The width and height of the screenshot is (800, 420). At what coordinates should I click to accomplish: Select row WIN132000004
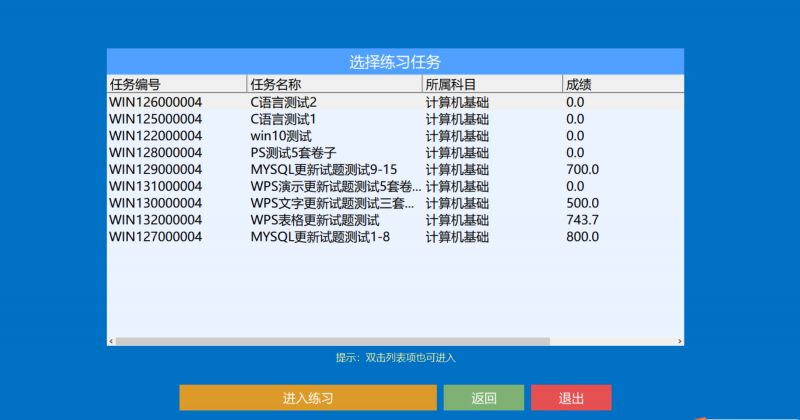[395, 220]
